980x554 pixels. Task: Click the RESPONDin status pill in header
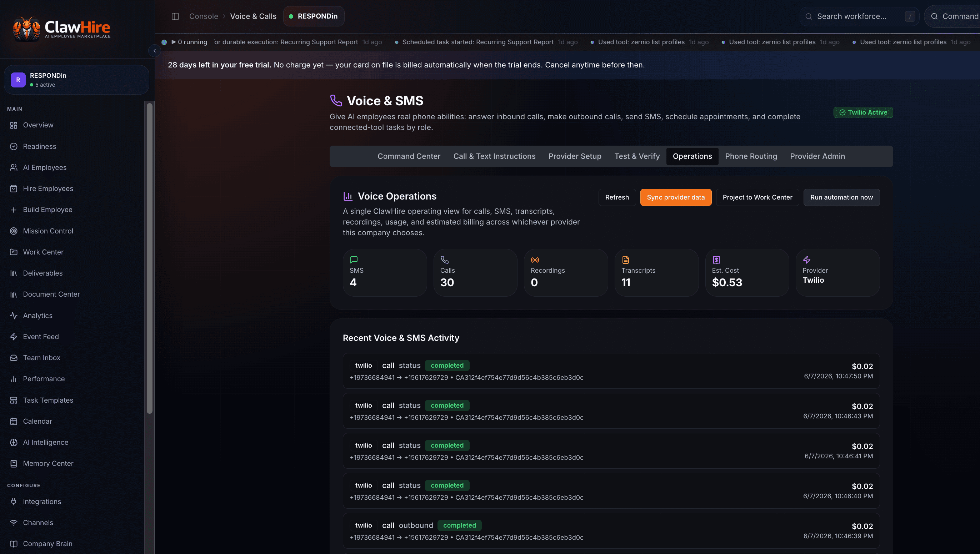coord(314,16)
